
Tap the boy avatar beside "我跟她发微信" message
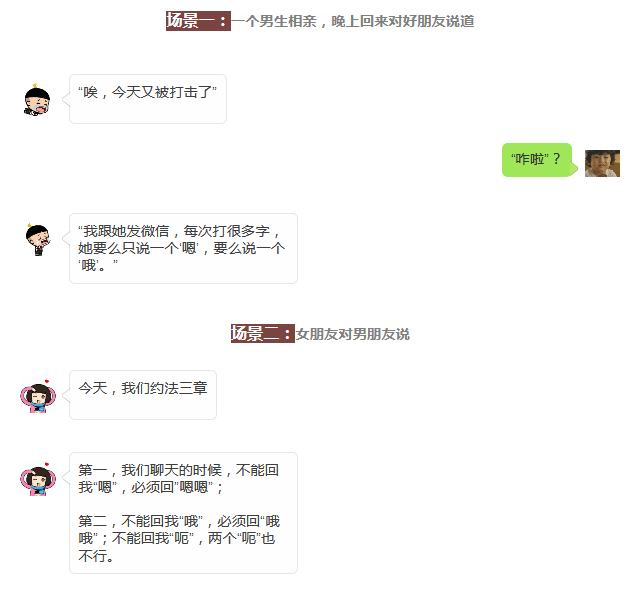click(x=38, y=239)
